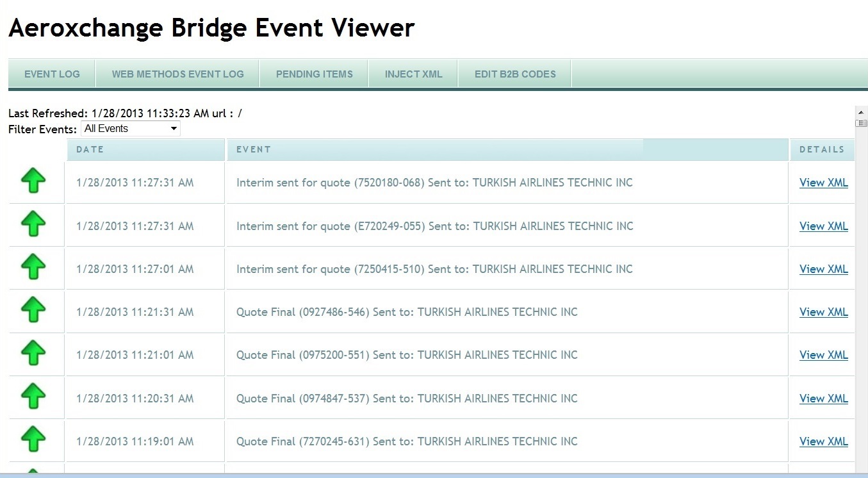Click the scrollbar up arrow

click(x=861, y=111)
